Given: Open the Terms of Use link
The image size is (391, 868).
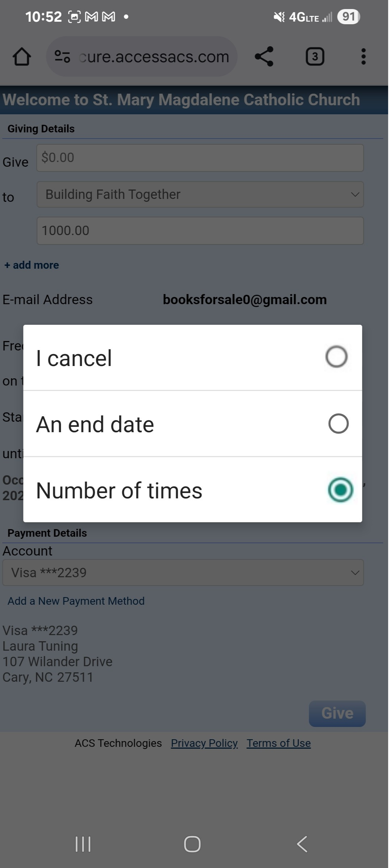Looking at the screenshot, I should [x=278, y=743].
